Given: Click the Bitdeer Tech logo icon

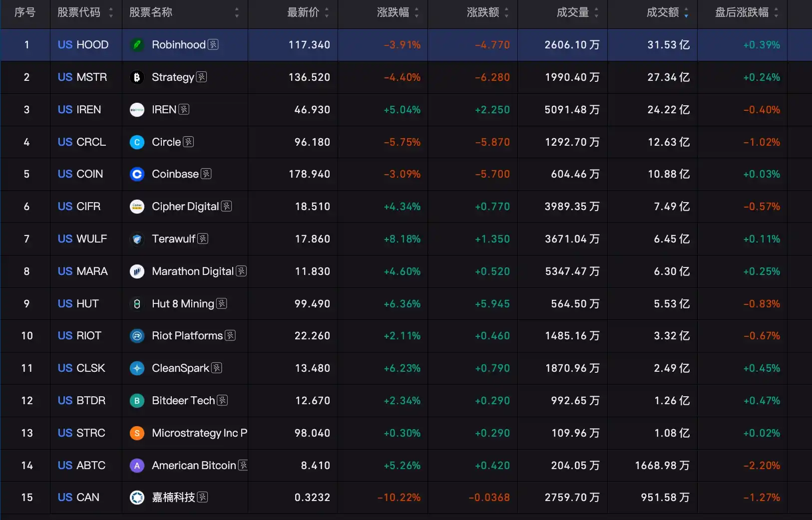Looking at the screenshot, I should click(x=137, y=401).
